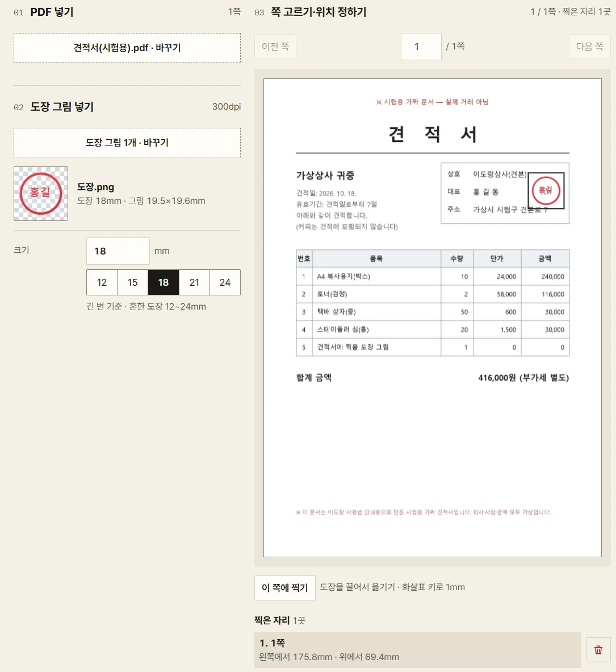Click the 도장 18mm · 그림 19.5×19.6mm details
Screen dimensions: 616x672
tap(141, 201)
